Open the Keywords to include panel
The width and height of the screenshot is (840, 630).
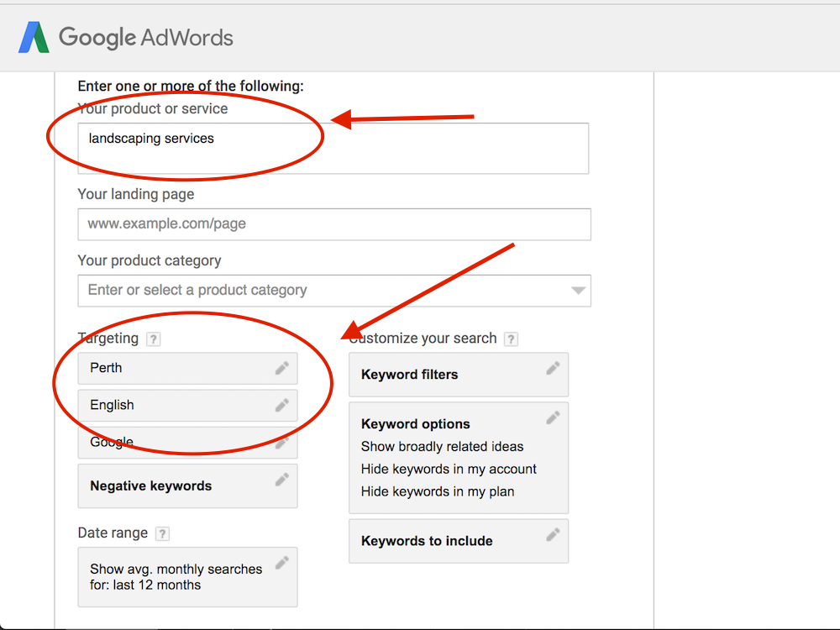tap(459, 541)
